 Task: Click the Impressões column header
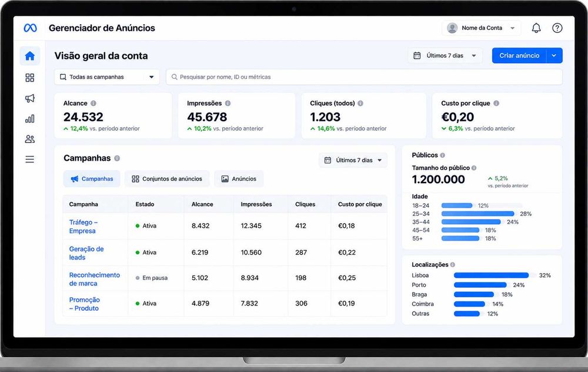coord(256,204)
